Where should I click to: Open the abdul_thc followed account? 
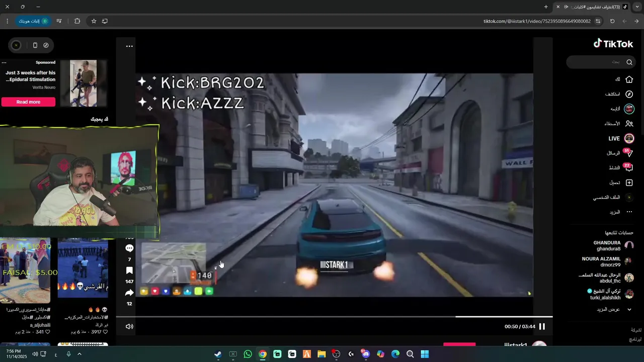point(606,278)
